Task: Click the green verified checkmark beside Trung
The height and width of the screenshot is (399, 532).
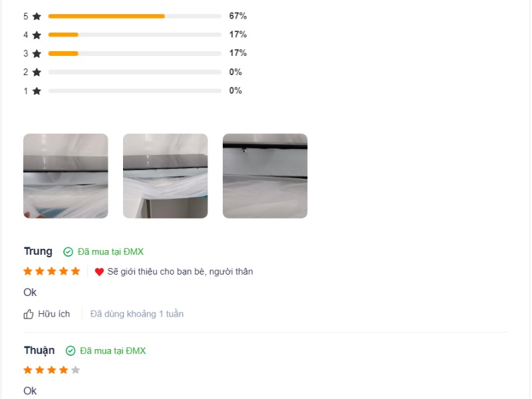Action: pos(68,252)
